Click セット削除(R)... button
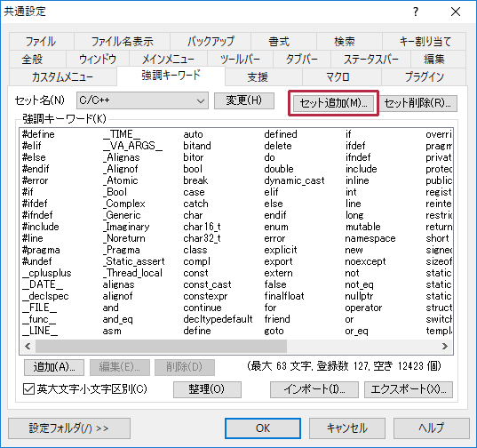This screenshot has width=477, height=448. coord(417,103)
